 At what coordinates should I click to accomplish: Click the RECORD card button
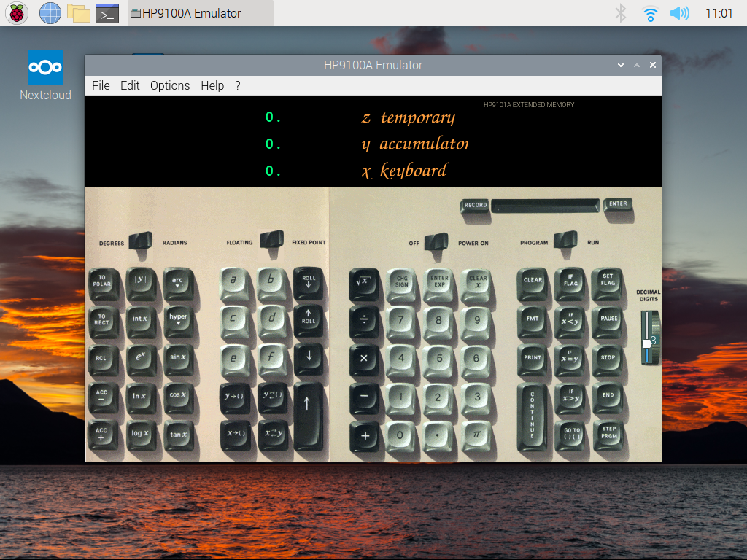tap(475, 205)
